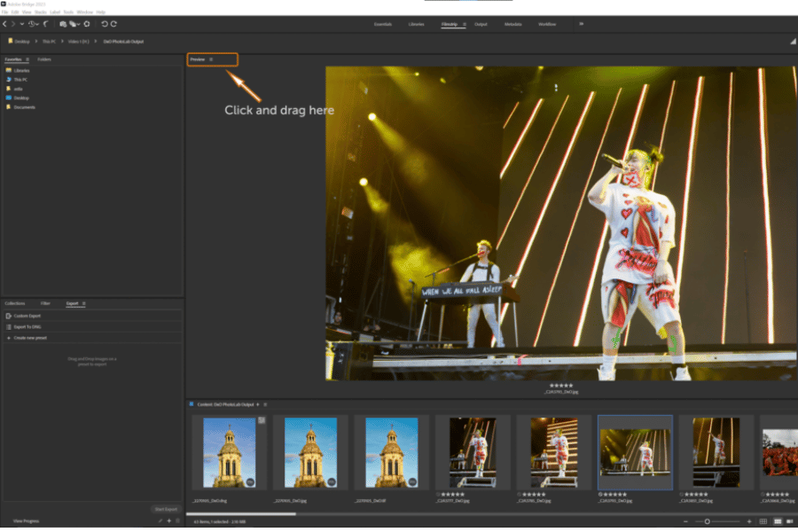Open the Stacks menu

point(41,12)
